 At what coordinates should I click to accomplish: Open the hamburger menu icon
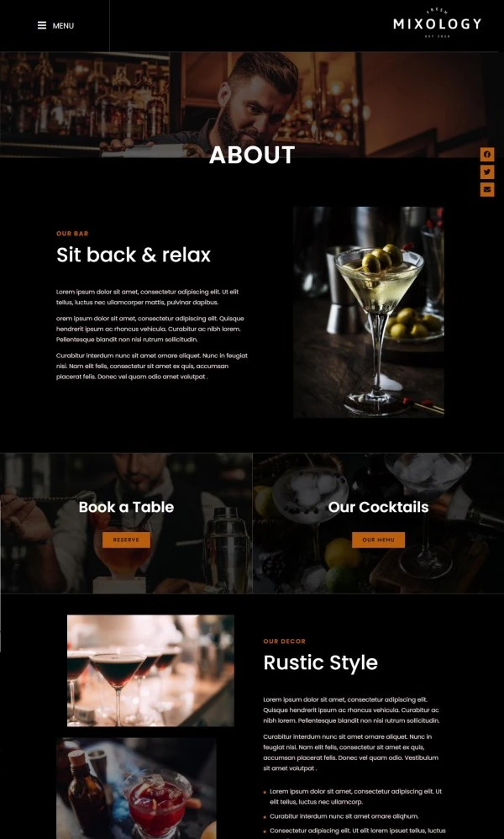pyautogui.click(x=42, y=25)
